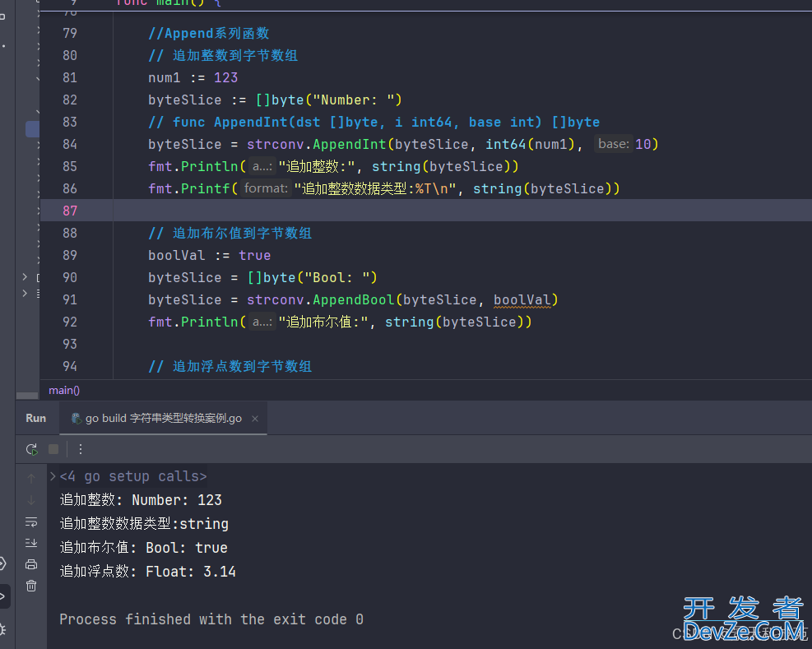This screenshot has height=649, width=812.
Task: Close the go build run tab
Action: [x=255, y=419]
